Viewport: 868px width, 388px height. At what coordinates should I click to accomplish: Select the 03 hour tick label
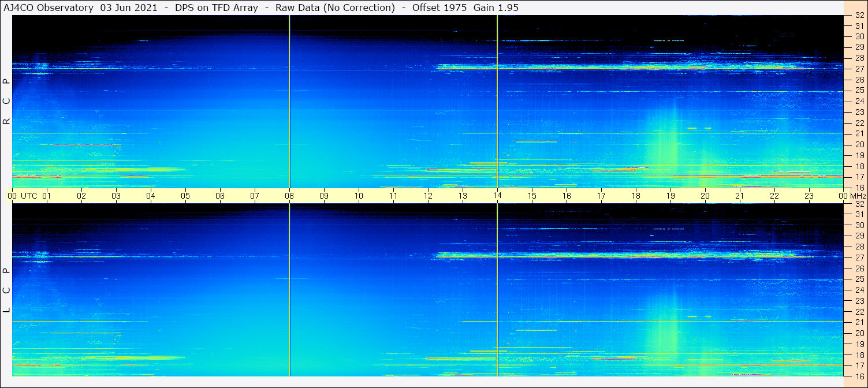click(x=116, y=196)
